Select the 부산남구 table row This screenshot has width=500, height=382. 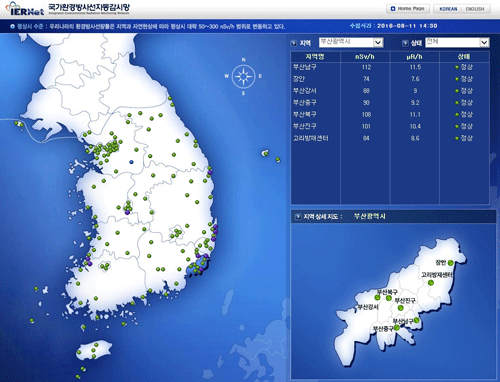pos(390,67)
